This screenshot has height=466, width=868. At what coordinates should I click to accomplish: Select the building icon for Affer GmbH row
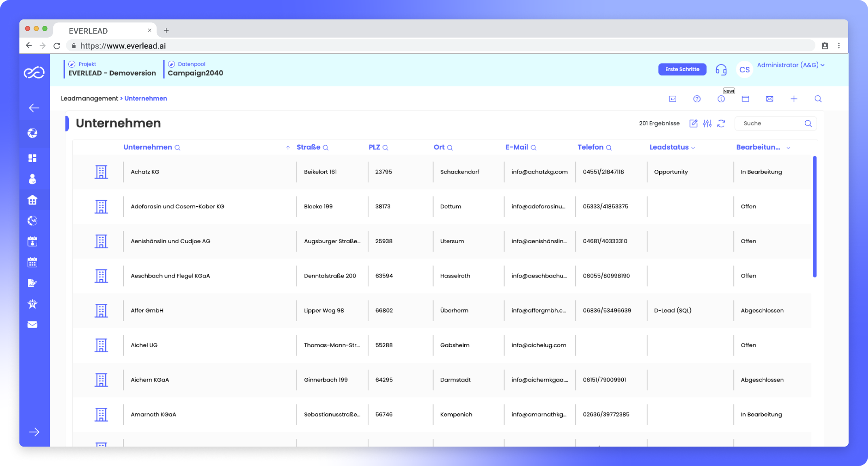tap(101, 310)
